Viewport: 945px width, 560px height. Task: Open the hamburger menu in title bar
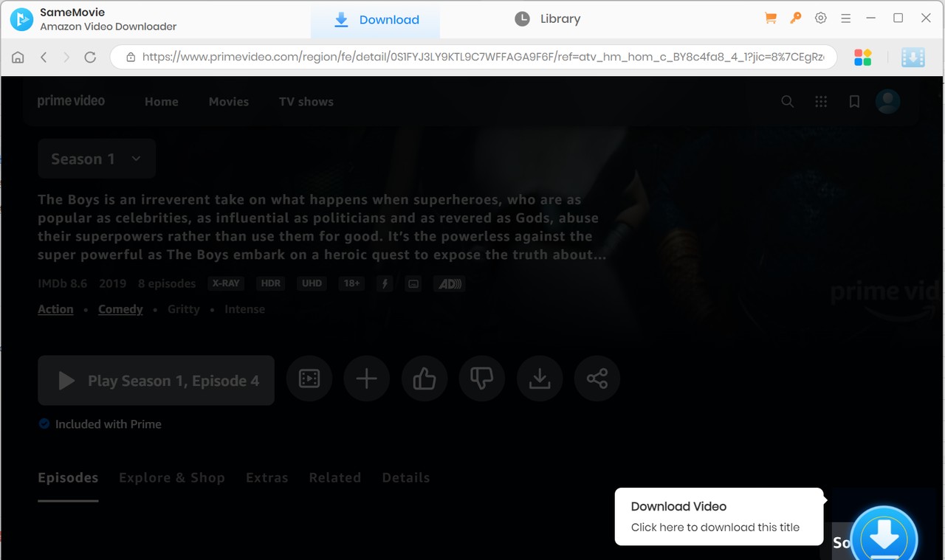pyautogui.click(x=846, y=18)
